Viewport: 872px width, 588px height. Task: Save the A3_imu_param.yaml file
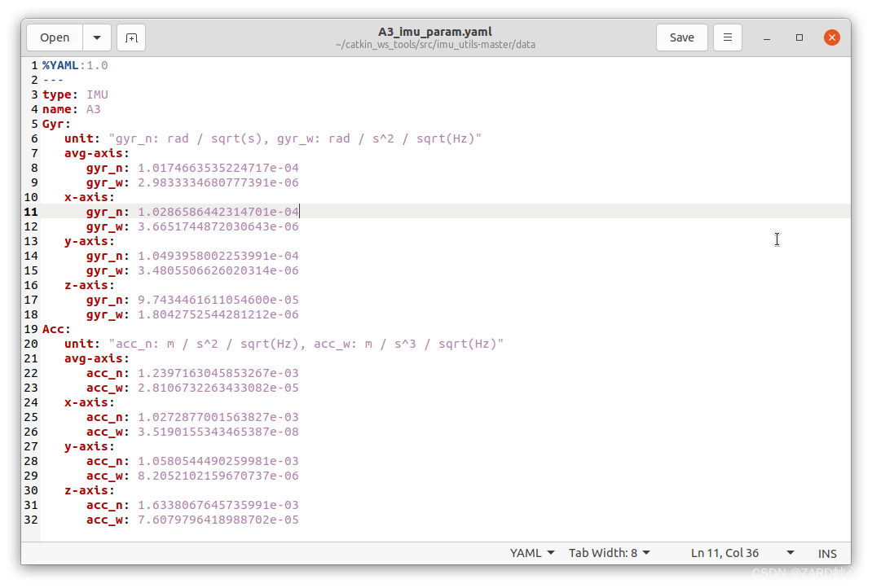point(682,37)
